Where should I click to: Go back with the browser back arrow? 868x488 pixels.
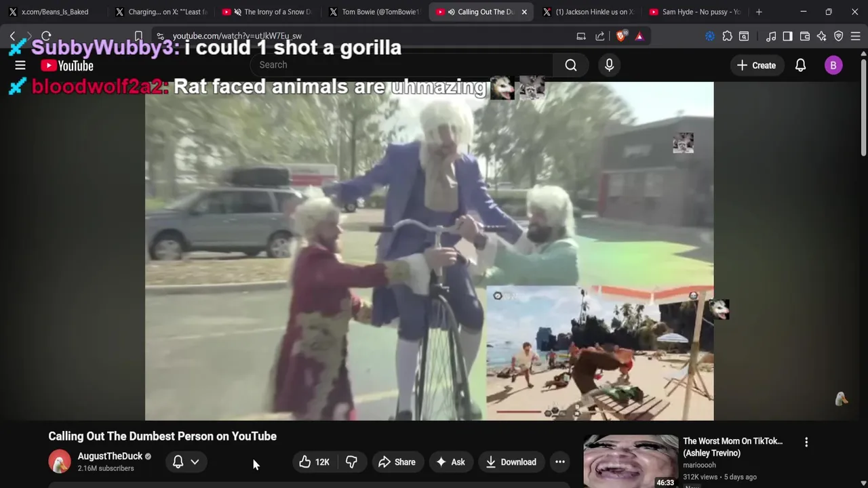click(x=12, y=36)
